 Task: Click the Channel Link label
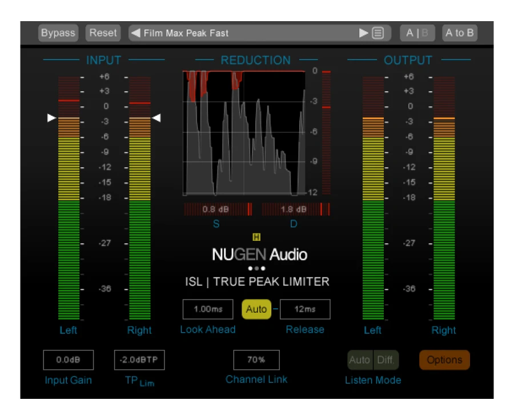pyautogui.click(x=256, y=379)
